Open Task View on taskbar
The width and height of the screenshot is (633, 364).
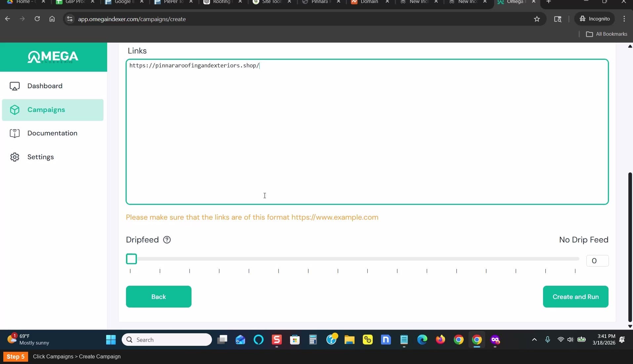(x=222, y=340)
